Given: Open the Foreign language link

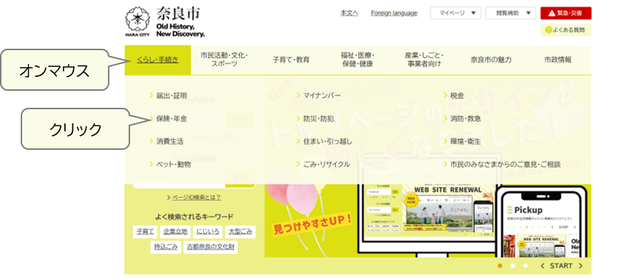Looking at the screenshot, I should 394,13.
